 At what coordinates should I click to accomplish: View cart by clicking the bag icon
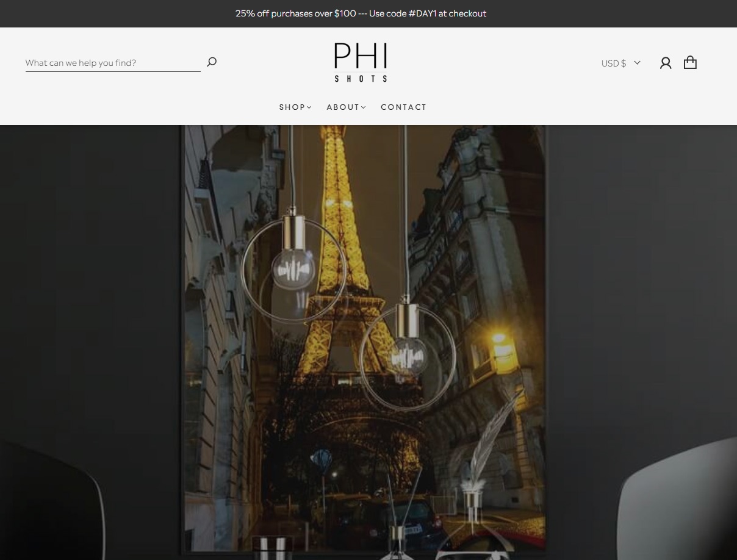[x=690, y=62]
